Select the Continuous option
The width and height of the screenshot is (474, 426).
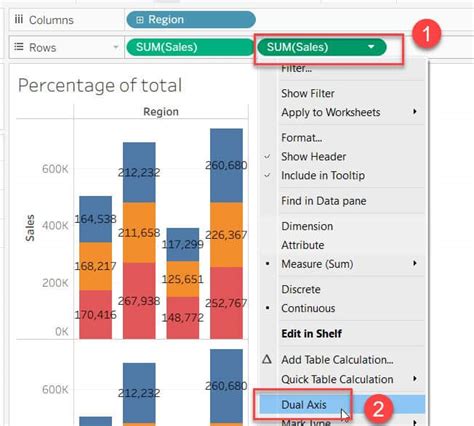click(x=308, y=308)
